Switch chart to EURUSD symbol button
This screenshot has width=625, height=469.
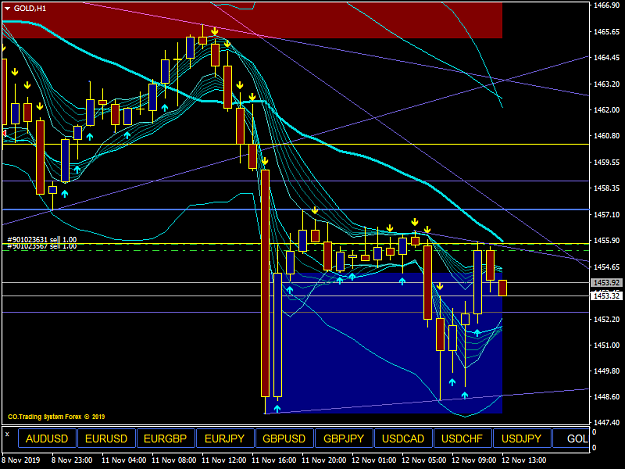point(106,438)
